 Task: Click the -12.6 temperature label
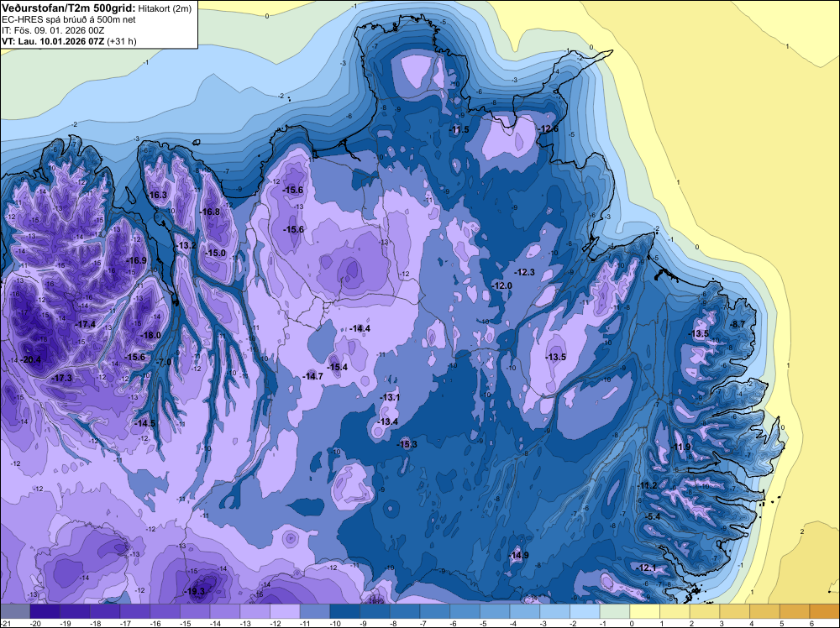click(548, 128)
